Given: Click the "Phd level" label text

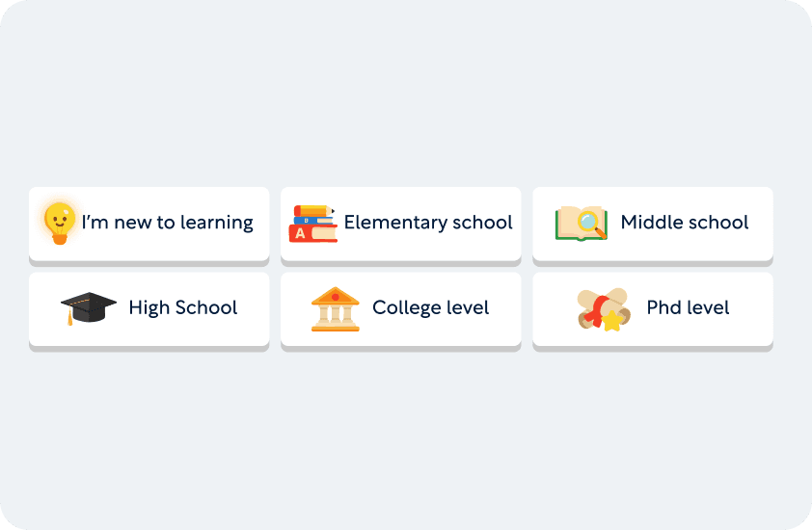Looking at the screenshot, I should [688, 308].
